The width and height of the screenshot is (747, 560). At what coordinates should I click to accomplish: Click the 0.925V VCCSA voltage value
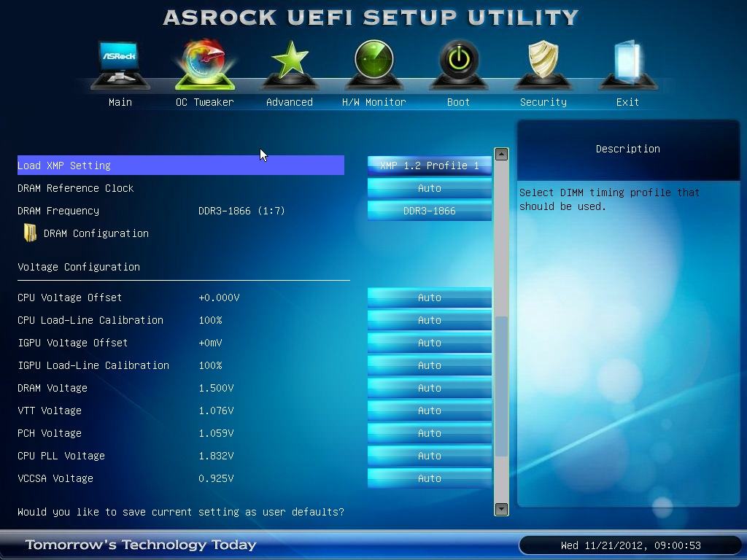pos(216,478)
